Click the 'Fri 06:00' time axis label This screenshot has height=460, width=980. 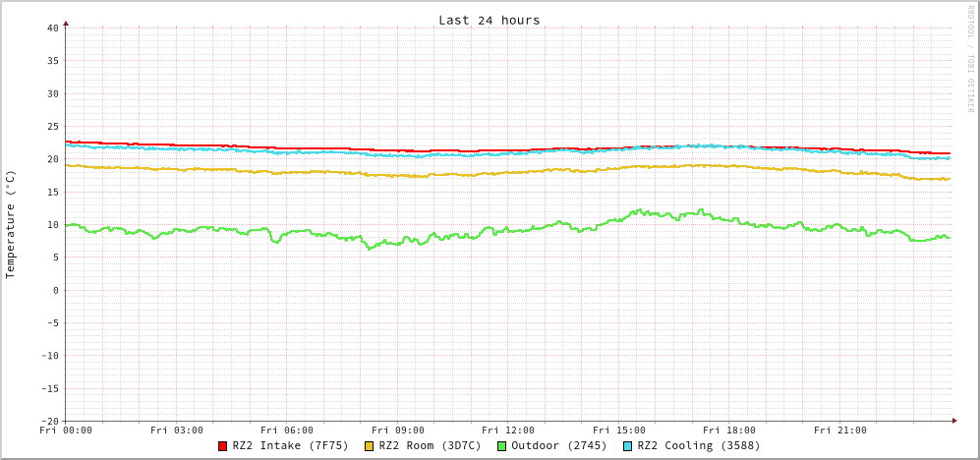click(x=287, y=431)
